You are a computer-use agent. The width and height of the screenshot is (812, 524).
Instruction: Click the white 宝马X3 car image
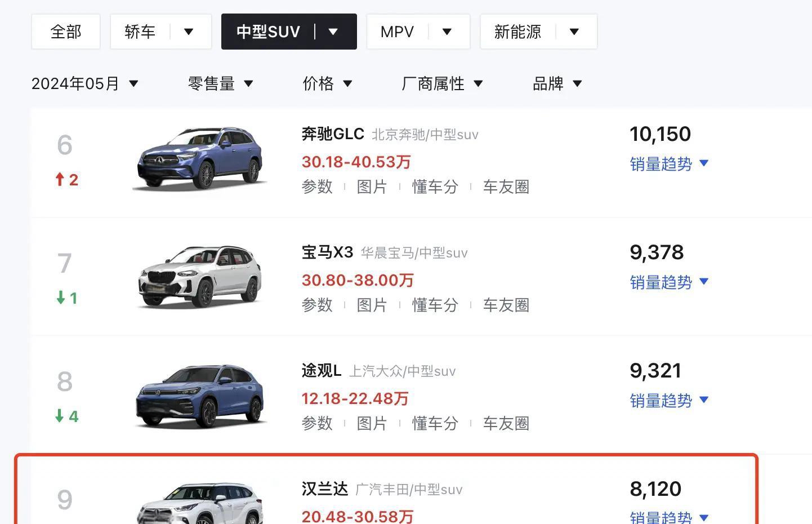click(200, 277)
